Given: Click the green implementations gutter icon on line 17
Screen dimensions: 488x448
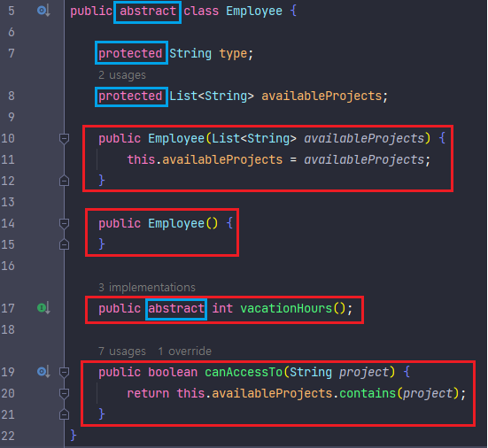Looking at the screenshot, I should 43,308.
